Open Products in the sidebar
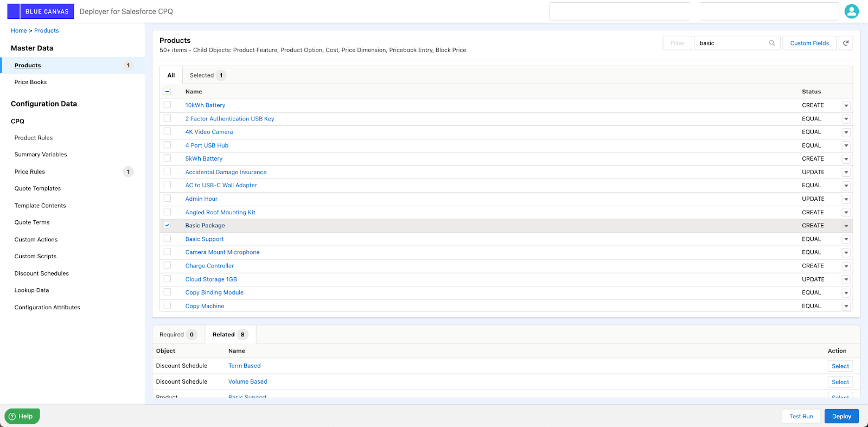Image resolution: width=868 pixels, height=427 pixels. click(x=73, y=66)
